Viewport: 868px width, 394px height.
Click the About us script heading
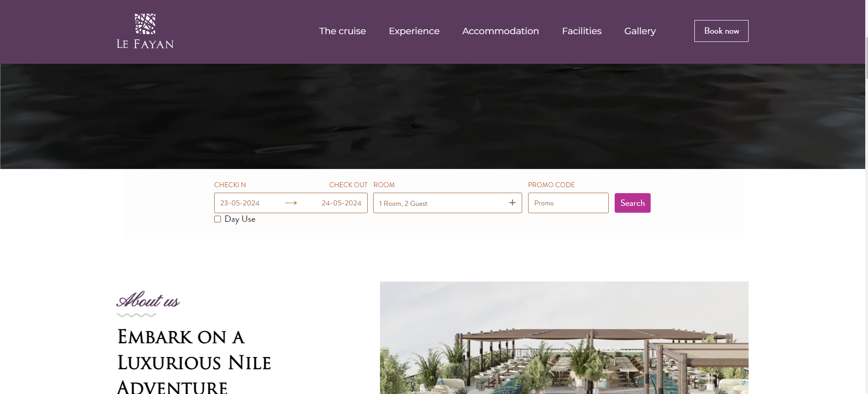(148, 300)
